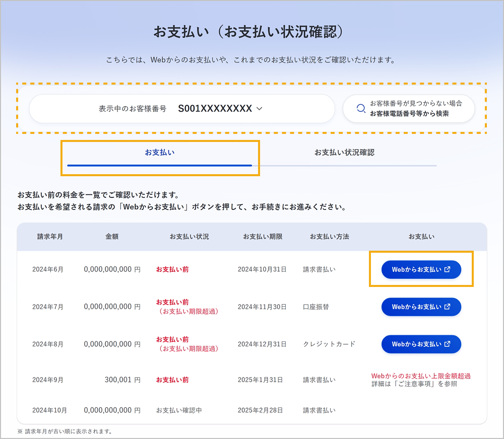
Task: Click external link icon in 2024年7月 button
Action: 447,307
